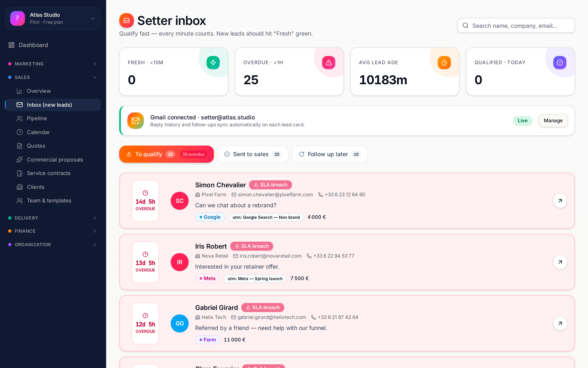Click the Overdue warning triangle icon
Image resolution: width=588 pixels, height=368 pixels.
[x=329, y=63]
